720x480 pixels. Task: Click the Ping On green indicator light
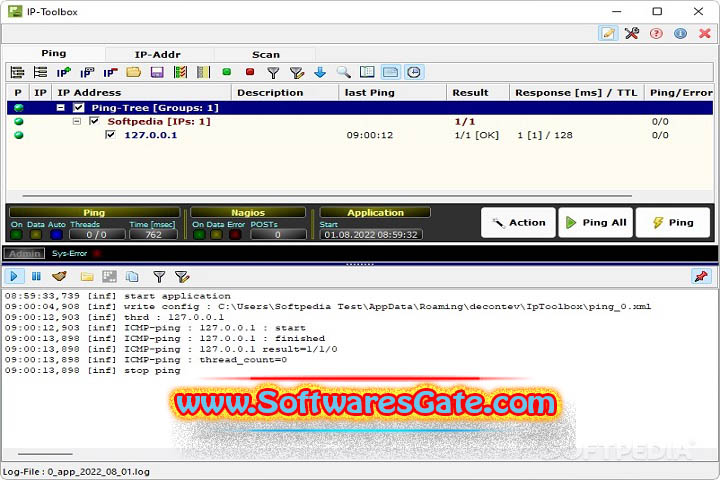coord(17,235)
